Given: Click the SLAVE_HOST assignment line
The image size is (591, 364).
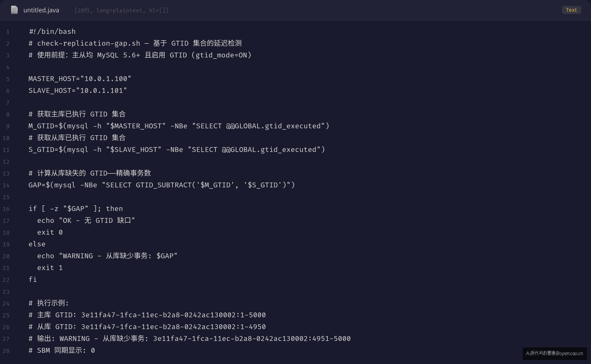Looking at the screenshot, I should [x=78, y=91].
